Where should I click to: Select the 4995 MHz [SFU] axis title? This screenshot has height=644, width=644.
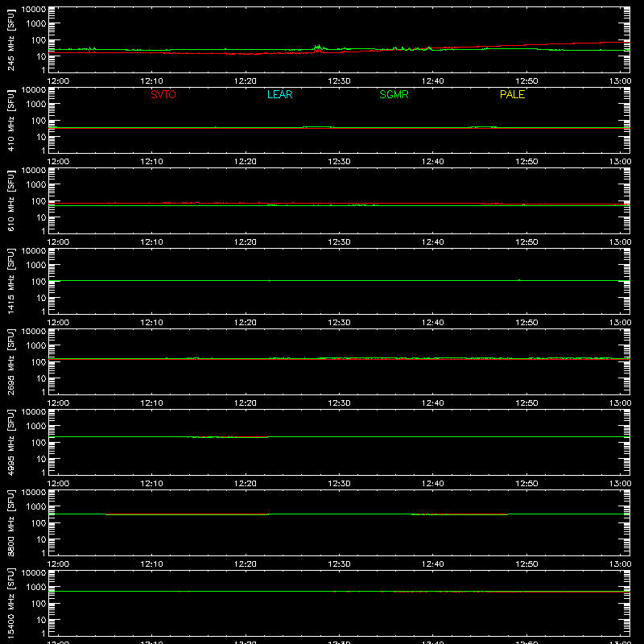coord(10,442)
